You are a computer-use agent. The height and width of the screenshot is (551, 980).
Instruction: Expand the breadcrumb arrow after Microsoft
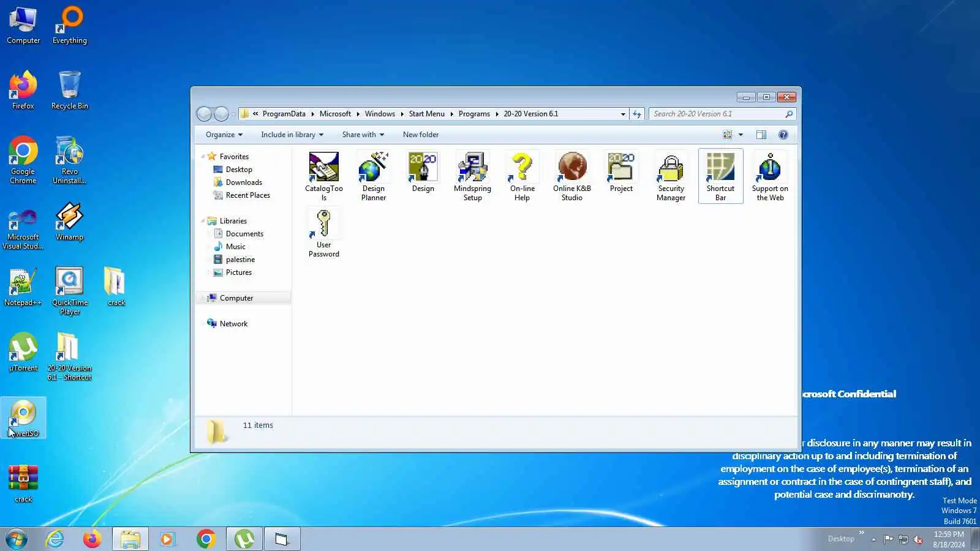[358, 114]
